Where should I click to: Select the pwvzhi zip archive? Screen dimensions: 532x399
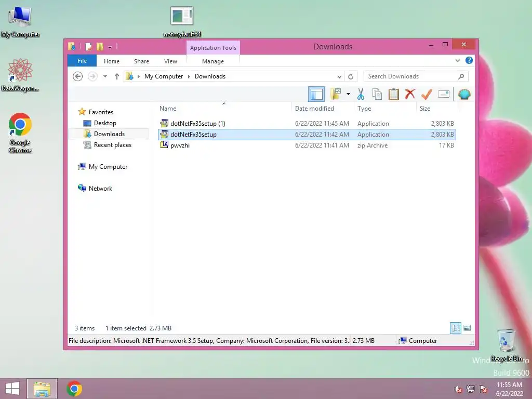[x=307, y=145]
